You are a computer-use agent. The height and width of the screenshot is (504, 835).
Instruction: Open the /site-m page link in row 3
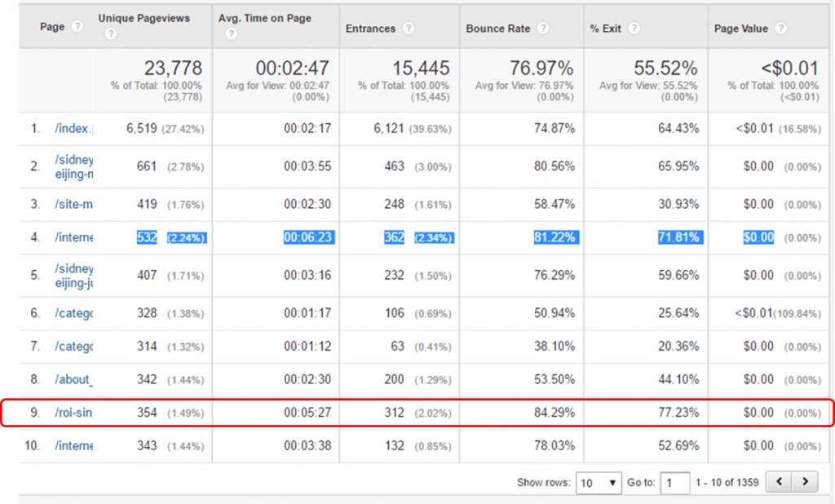pos(73,204)
